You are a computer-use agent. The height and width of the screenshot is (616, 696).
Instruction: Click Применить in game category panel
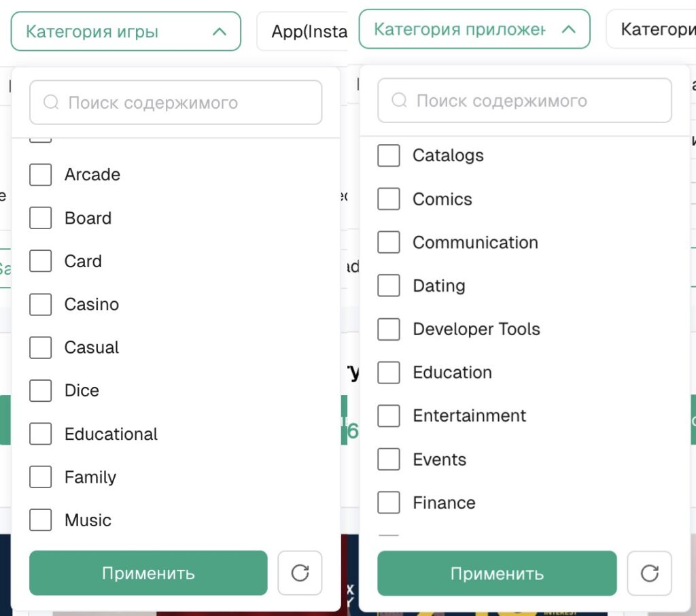click(148, 573)
